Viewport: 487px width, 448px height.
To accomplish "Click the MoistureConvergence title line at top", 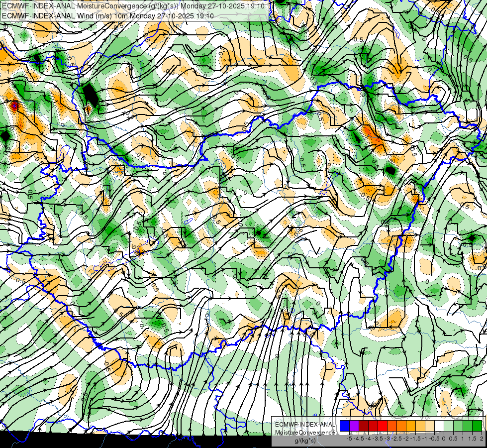I will [133, 6].
